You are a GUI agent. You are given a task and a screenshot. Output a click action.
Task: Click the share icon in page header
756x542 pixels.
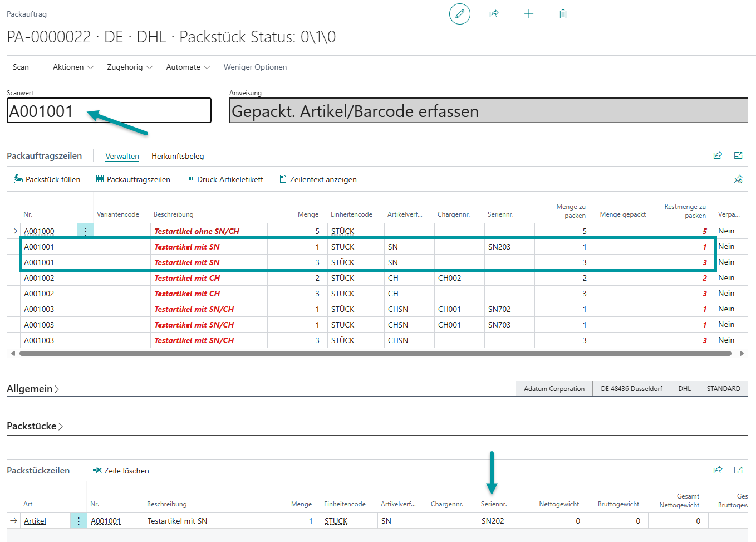pos(494,14)
